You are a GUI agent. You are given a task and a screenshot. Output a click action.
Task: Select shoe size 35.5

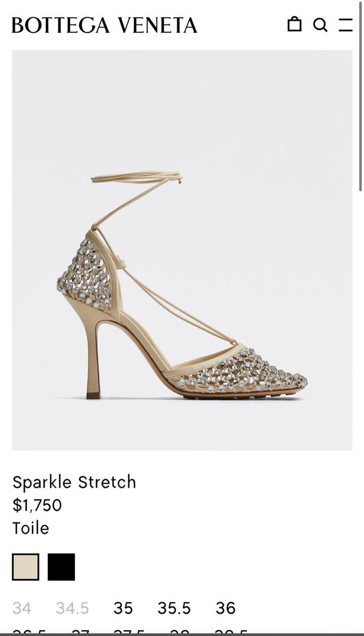[174, 608]
